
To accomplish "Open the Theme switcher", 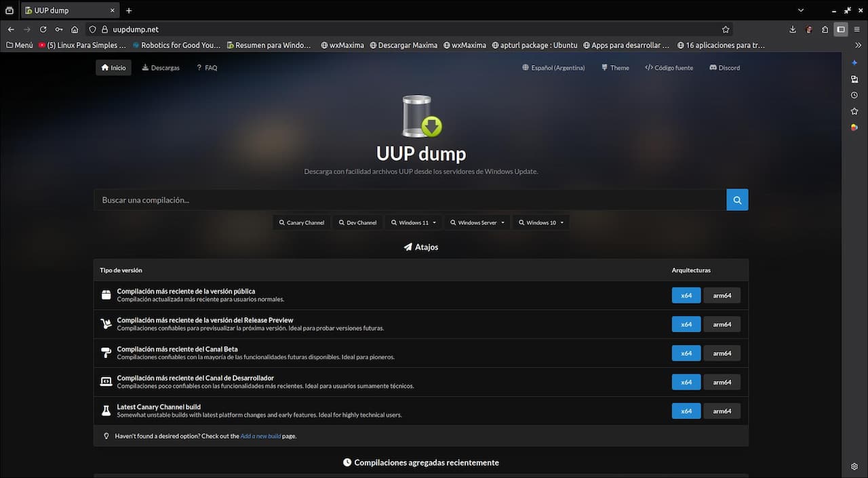I will click(x=615, y=68).
